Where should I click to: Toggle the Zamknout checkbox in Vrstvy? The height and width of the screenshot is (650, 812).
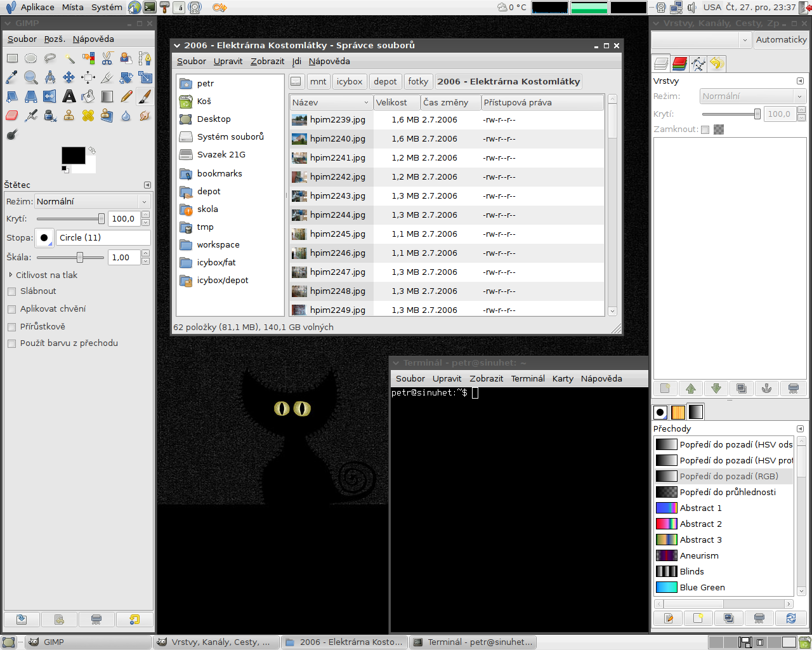(705, 129)
